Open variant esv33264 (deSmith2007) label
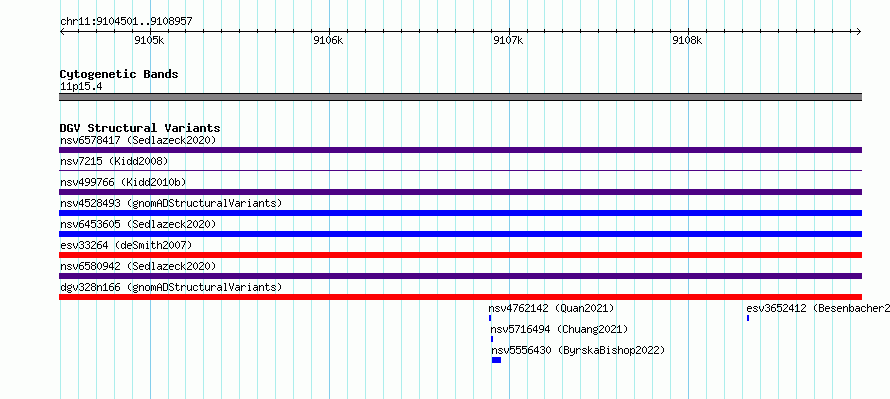The width and height of the screenshot is (890, 399). tap(126, 245)
